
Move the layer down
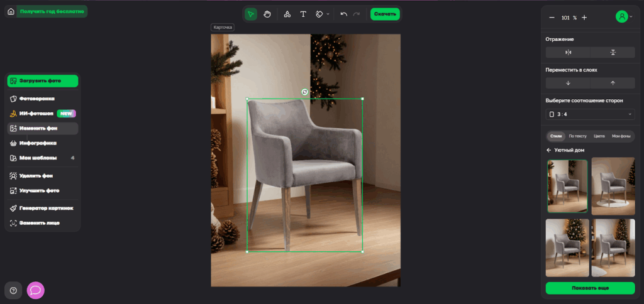[568, 83]
